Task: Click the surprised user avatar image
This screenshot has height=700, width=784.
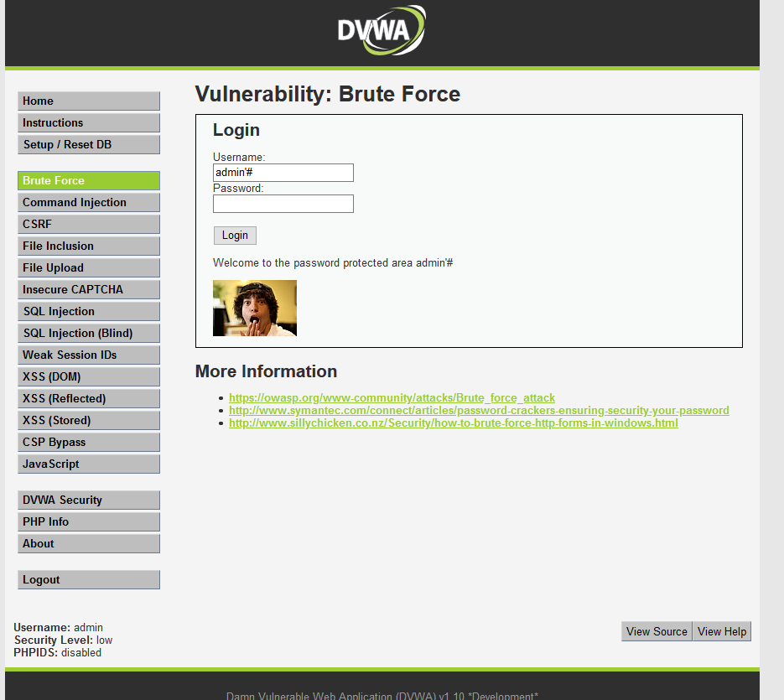Action: click(254, 309)
